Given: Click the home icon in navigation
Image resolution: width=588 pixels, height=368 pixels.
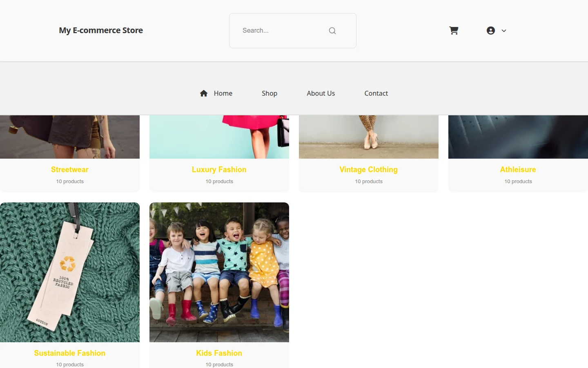Looking at the screenshot, I should 204,93.
